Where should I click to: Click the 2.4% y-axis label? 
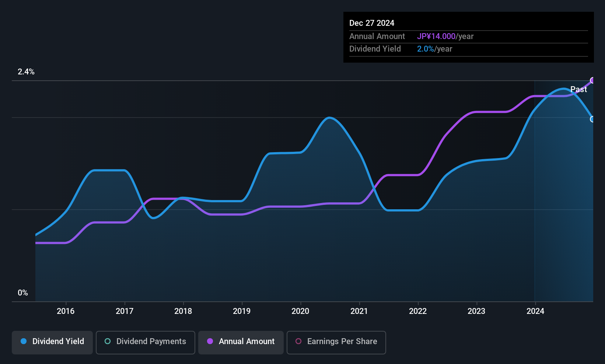(26, 72)
